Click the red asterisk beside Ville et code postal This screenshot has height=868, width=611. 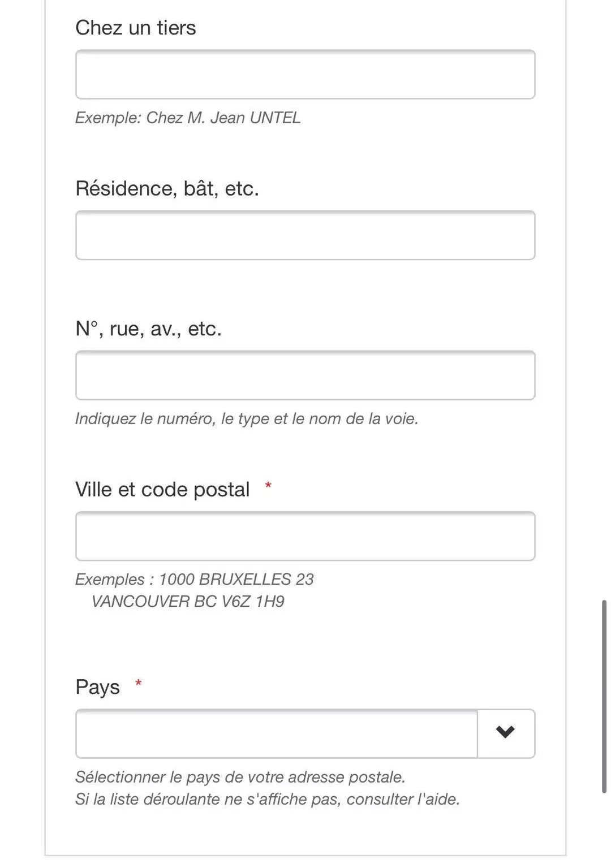(268, 486)
